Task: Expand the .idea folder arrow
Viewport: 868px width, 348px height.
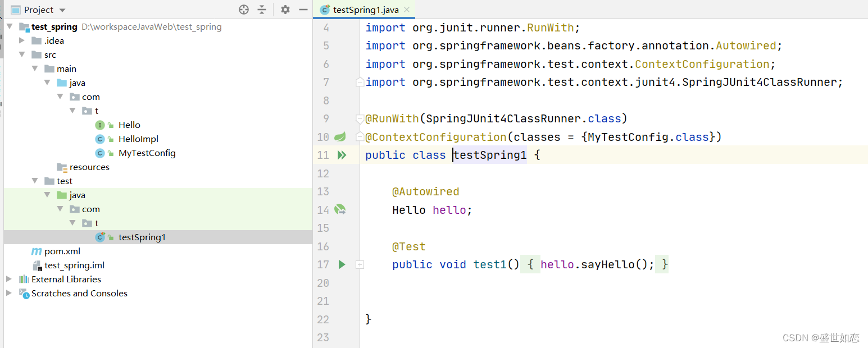Action: pos(22,40)
